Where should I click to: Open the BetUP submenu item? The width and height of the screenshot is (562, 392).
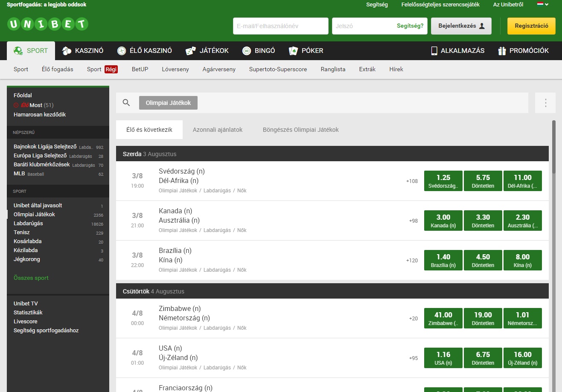tap(140, 69)
